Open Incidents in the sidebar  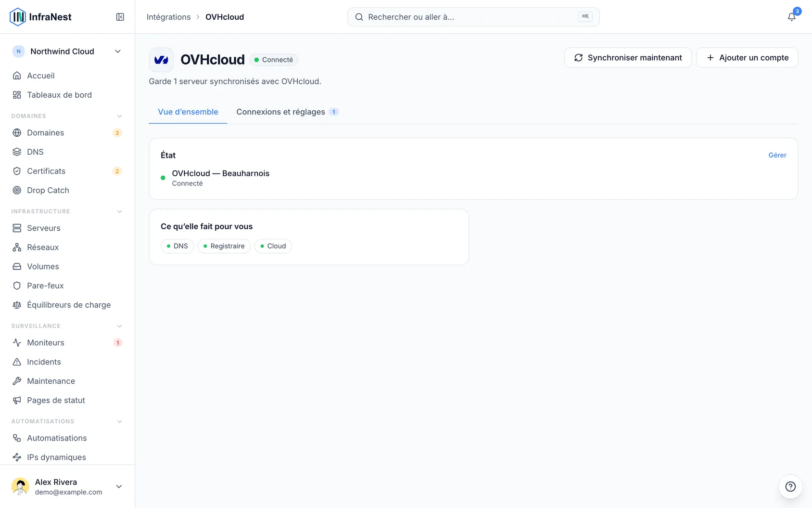67,362
